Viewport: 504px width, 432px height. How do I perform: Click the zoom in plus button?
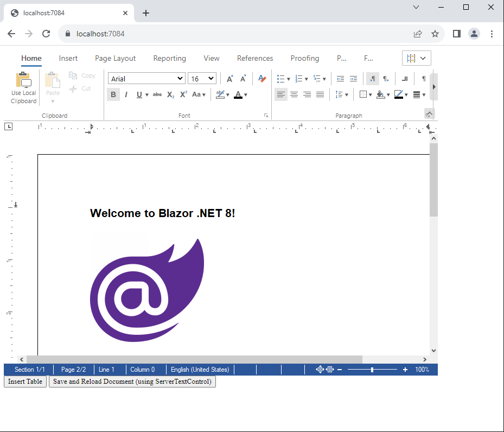[x=405, y=370]
